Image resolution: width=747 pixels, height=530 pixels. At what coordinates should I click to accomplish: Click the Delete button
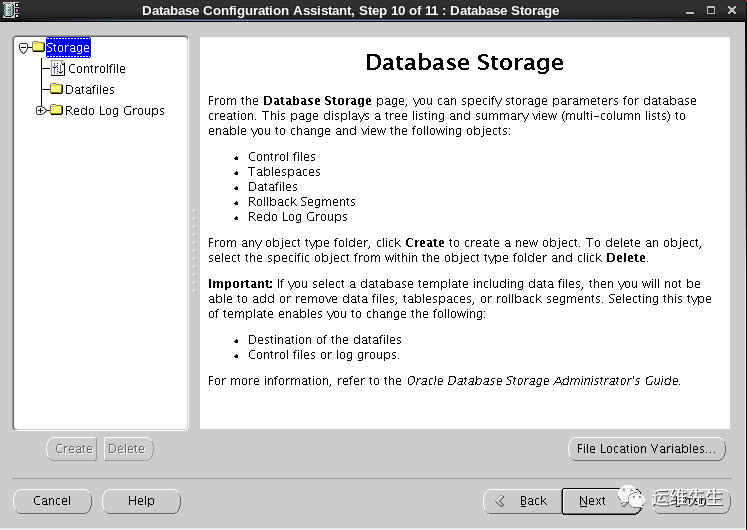[x=126, y=449]
